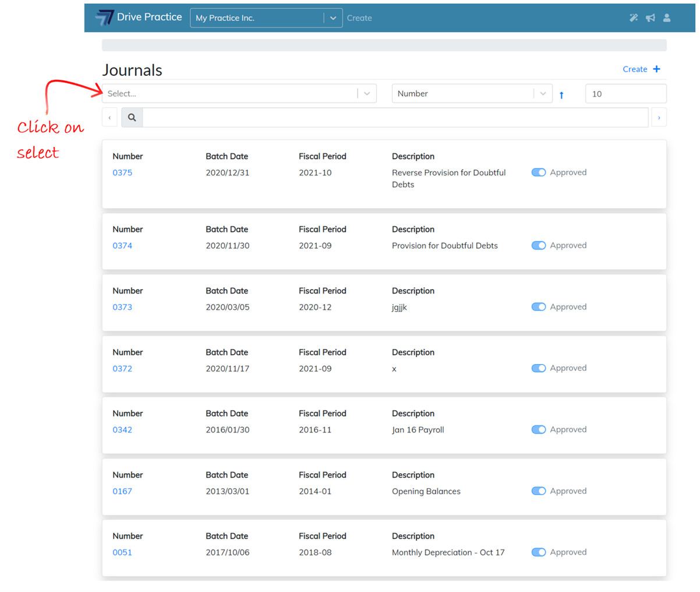Screen dimensions: 700x592
Task: Click description Provision for Doubtful Debts of 0374
Action: pyautogui.click(x=445, y=246)
